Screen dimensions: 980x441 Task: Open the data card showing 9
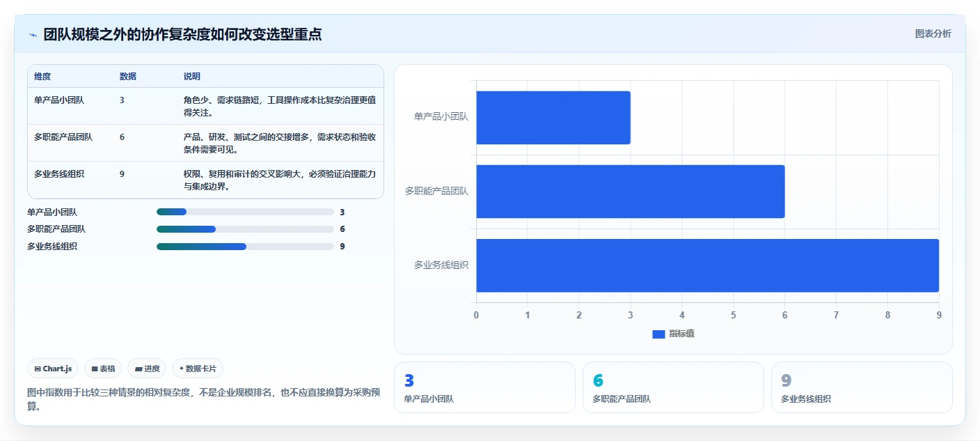[x=862, y=387]
